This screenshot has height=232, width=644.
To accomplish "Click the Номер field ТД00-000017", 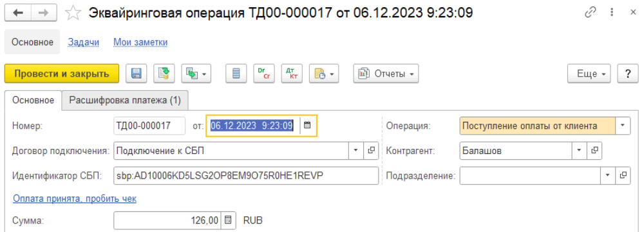I will (149, 126).
